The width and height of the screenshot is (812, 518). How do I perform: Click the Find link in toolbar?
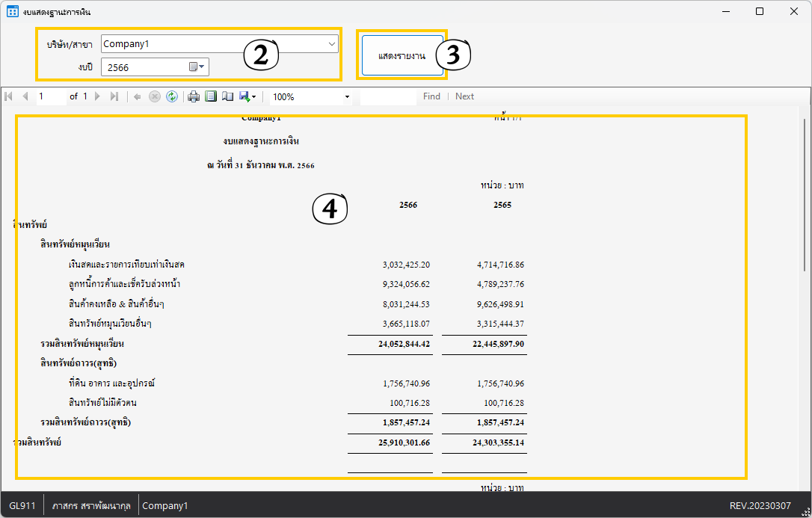(431, 96)
